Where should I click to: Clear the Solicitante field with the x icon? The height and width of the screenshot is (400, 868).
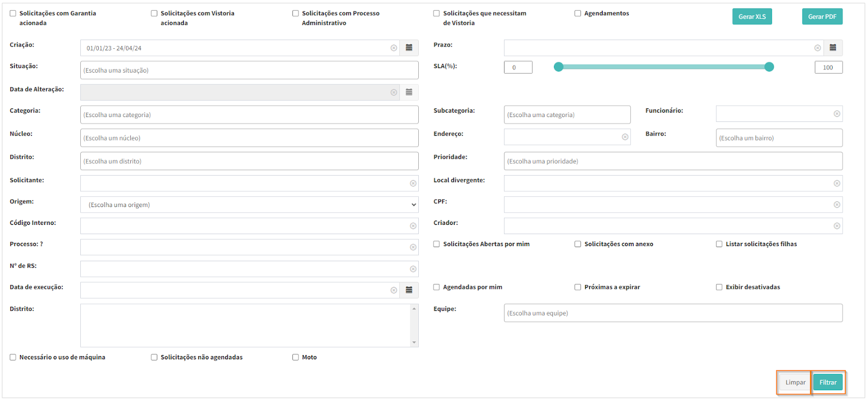(413, 184)
